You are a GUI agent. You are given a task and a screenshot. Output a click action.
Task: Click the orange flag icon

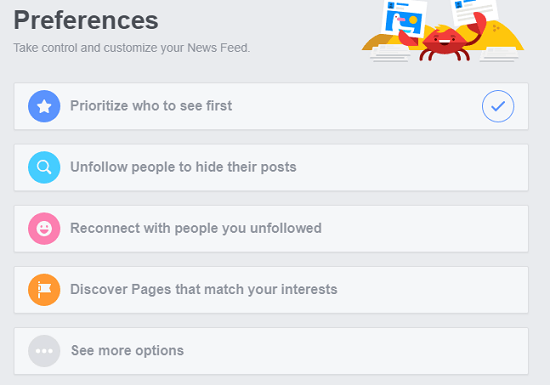coord(44,290)
